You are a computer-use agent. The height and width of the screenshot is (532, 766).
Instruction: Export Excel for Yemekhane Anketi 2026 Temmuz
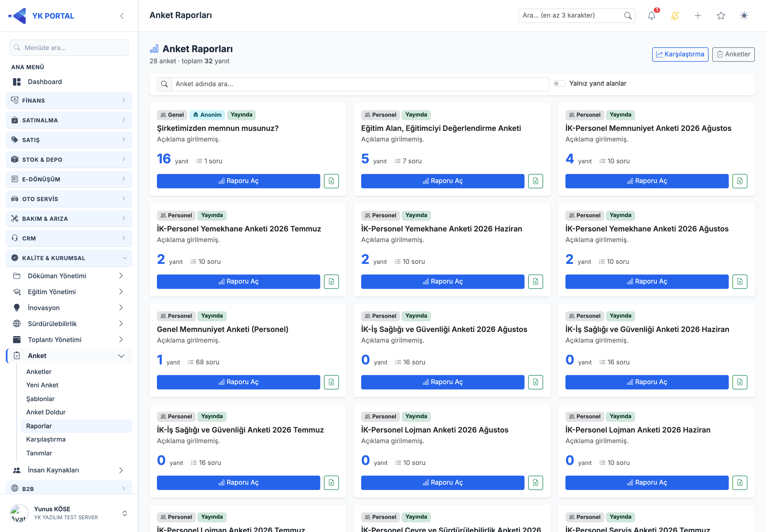pos(331,282)
